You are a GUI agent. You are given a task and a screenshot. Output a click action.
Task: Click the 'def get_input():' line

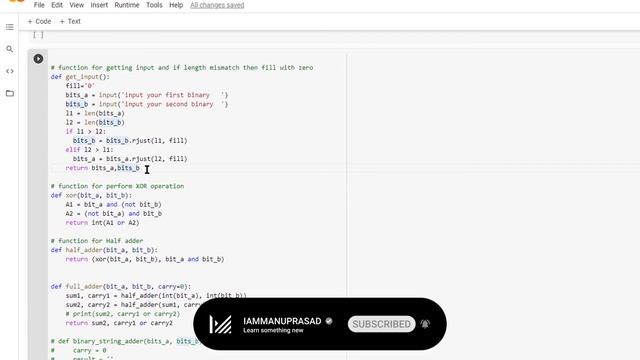80,77
